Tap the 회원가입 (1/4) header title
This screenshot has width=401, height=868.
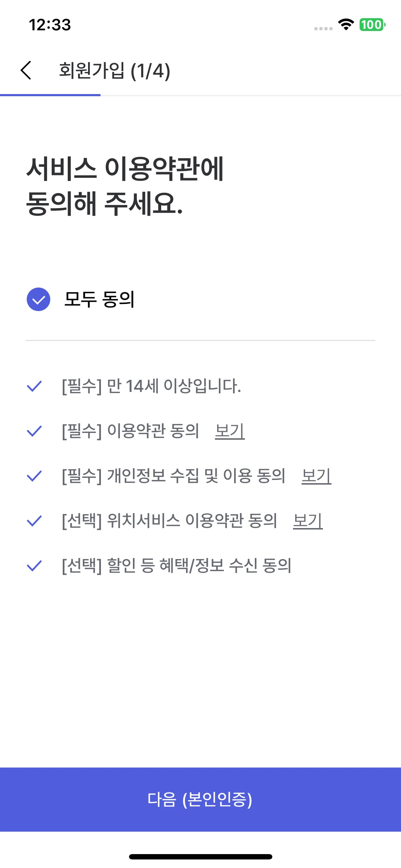[x=114, y=71]
